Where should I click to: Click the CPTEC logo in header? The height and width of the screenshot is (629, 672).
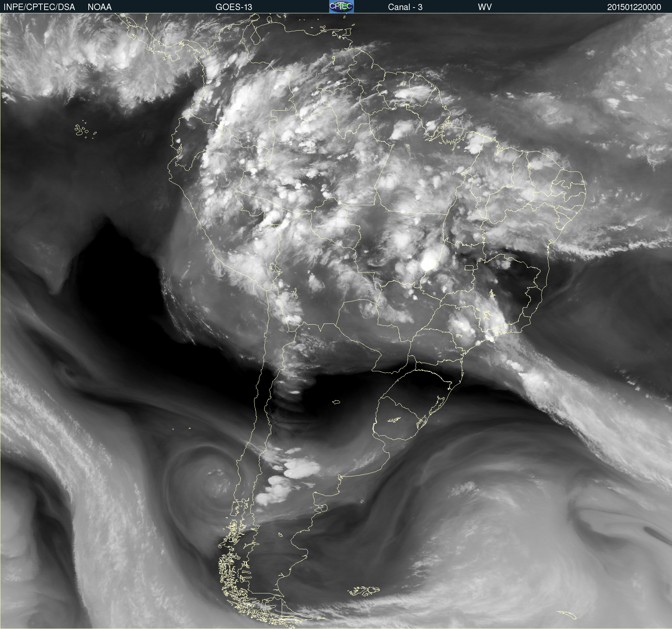(341, 6)
